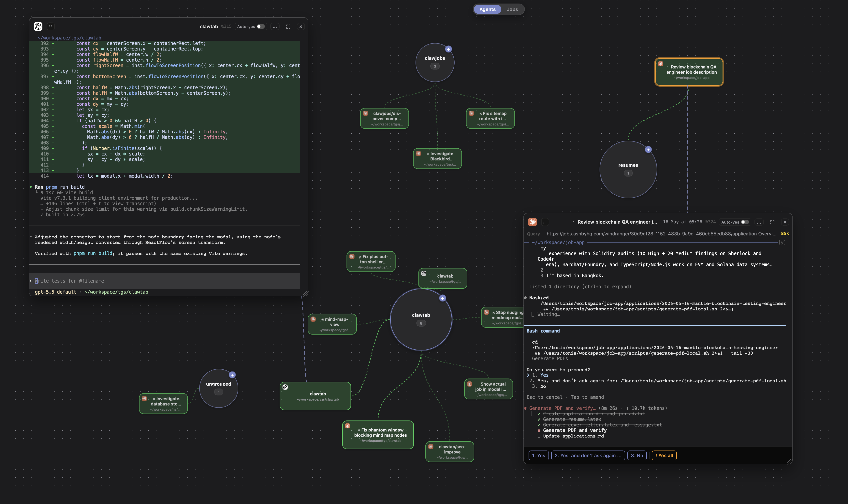Click the 'Write tests for @filename' prompt input
Screen dimensions: 848x504
click(165, 281)
